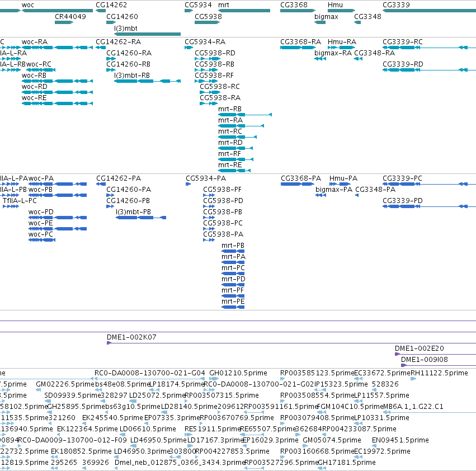Screen dimensions: 476x471
Task: Open EST GH17181.5prime
Action: [347, 463]
